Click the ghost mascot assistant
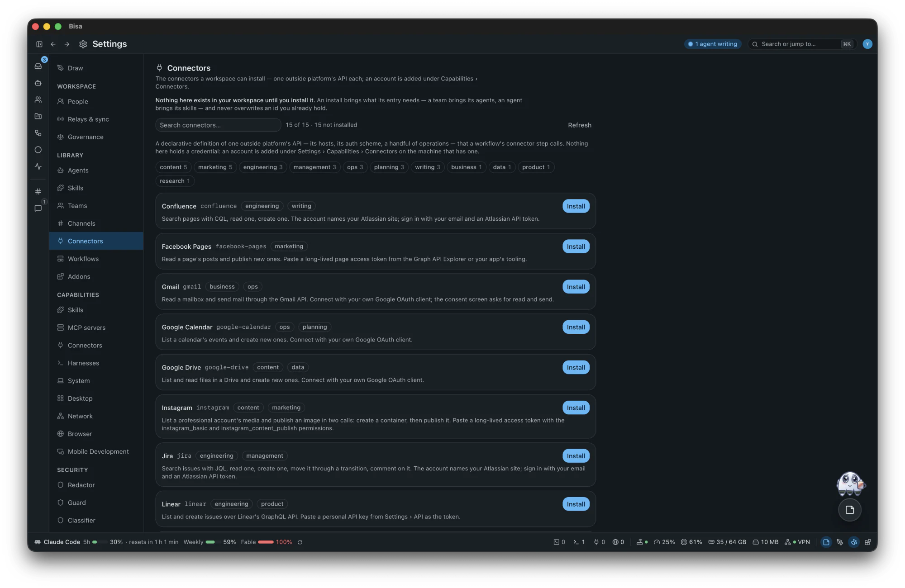This screenshot has height=588, width=905. pos(850,484)
